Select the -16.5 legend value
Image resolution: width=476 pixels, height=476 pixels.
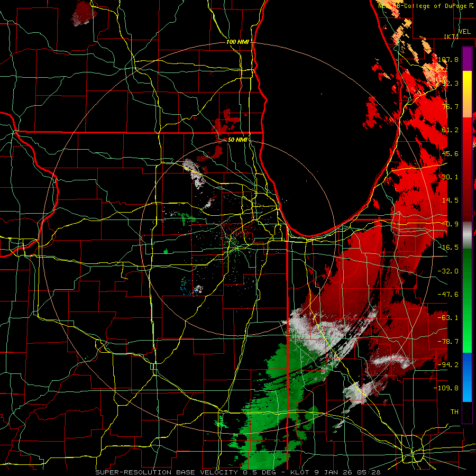pos(448,248)
